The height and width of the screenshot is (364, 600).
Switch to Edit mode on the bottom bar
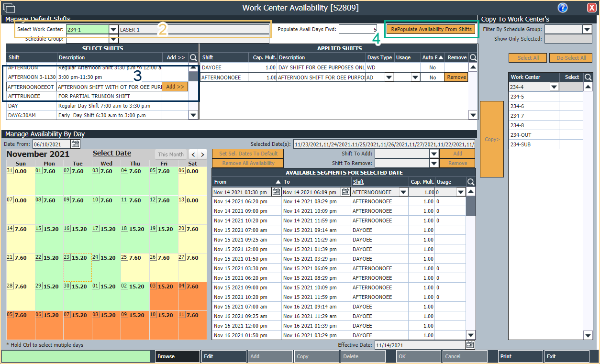pos(223,356)
